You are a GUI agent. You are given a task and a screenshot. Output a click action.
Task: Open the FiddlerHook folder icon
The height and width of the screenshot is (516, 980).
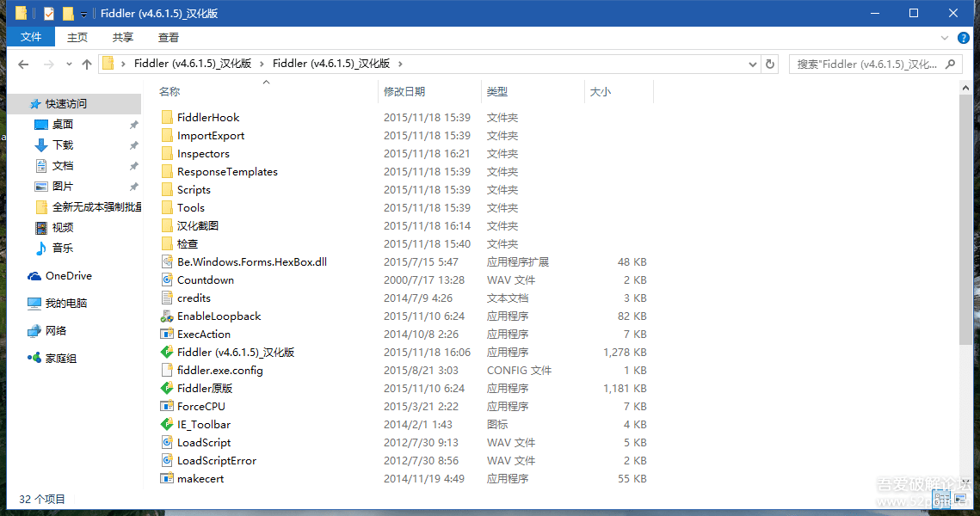[x=166, y=118]
